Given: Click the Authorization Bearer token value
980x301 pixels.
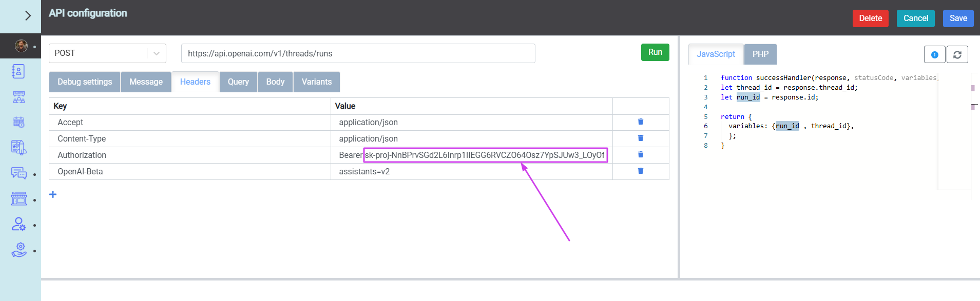Looking at the screenshot, I should (485, 155).
